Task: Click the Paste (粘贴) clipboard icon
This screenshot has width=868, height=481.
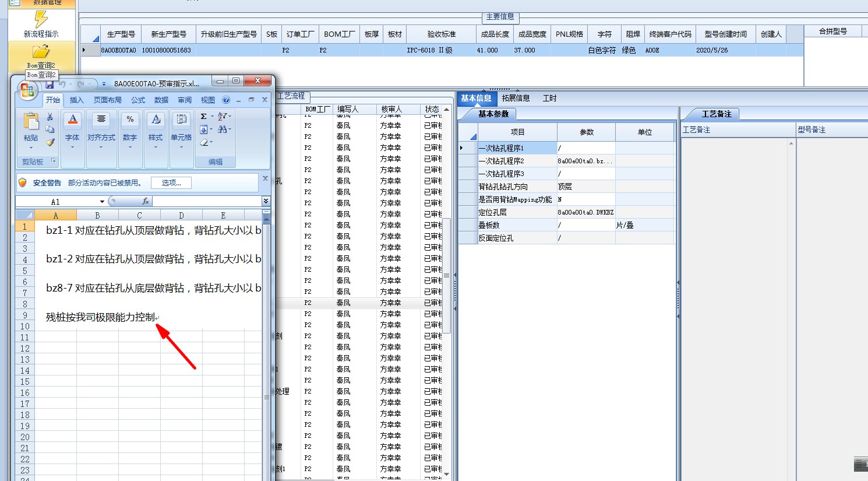Action: 31,121
